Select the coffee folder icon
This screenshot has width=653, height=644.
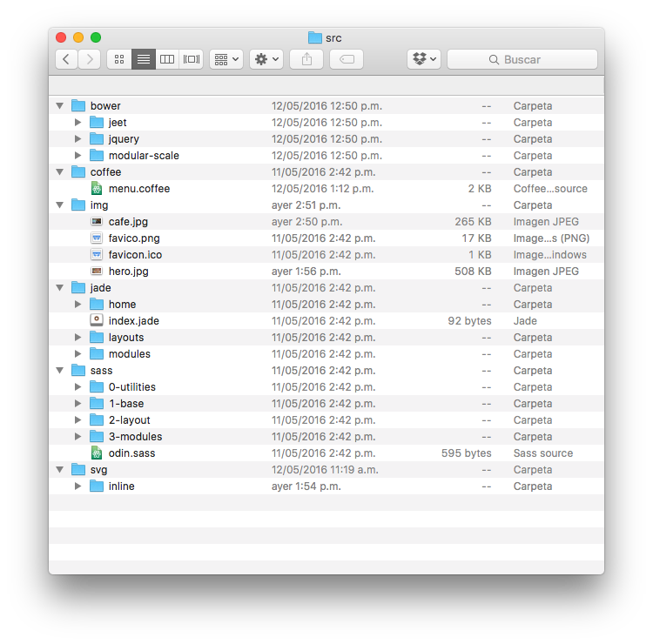(78, 171)
